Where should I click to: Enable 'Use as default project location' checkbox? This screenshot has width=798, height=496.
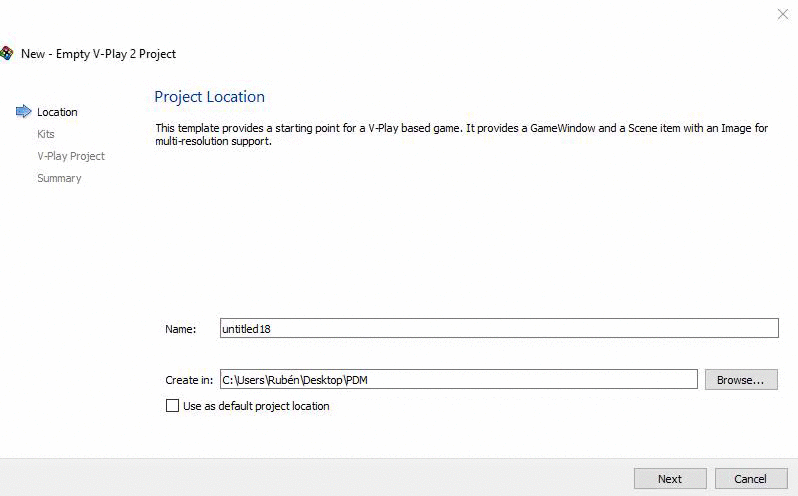point(173,405)
